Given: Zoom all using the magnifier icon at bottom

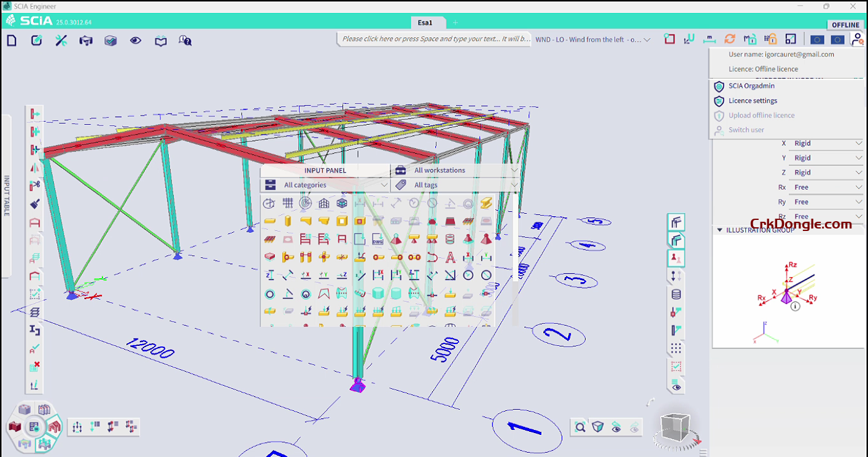Looking at the screenshot, I should (x=579, y=427).
